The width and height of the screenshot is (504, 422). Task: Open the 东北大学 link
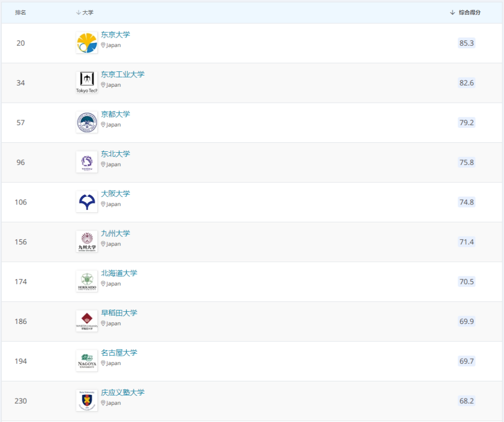(x=115, y=154)
